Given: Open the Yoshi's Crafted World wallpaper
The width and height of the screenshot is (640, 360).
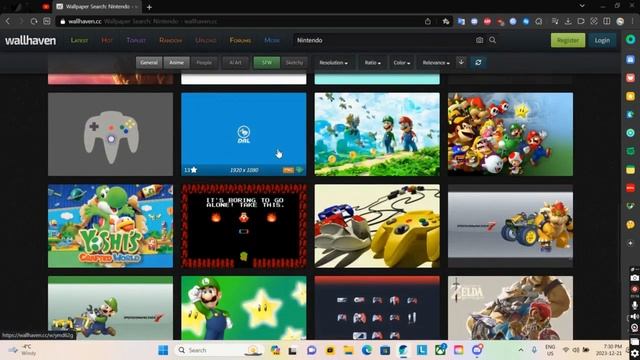Looking at the screenshot, I should click(x=110, y=226).
